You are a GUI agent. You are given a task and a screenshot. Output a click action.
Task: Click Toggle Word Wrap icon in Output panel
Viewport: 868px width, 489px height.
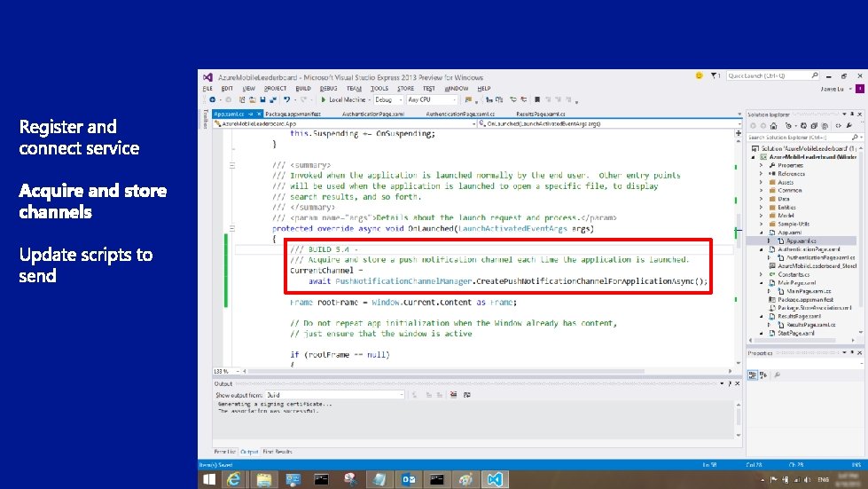(x=466, y=395)
